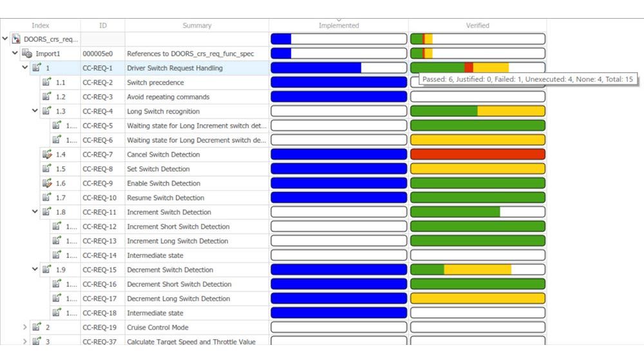Screen dimensions: 644x363
Task: Click the red Verified bar for CC-REQ-7
Action: tap(477, 155)
